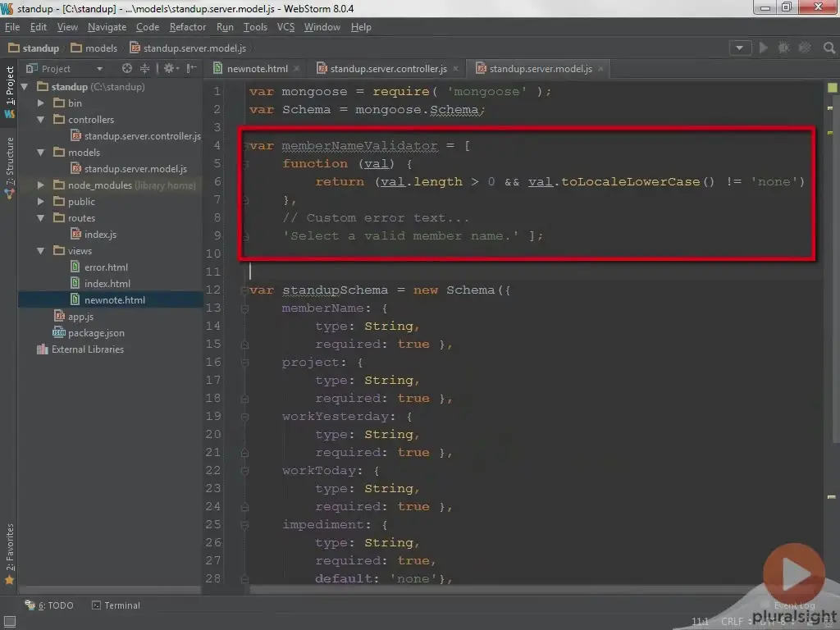Expand the node_modules folder arrow
The image size is (840, 630).
(41, 185)
